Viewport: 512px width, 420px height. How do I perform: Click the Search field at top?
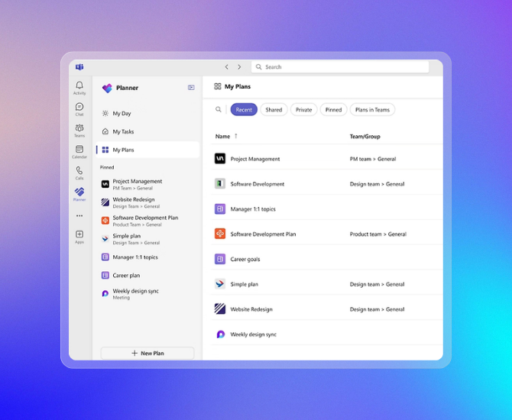340,67
